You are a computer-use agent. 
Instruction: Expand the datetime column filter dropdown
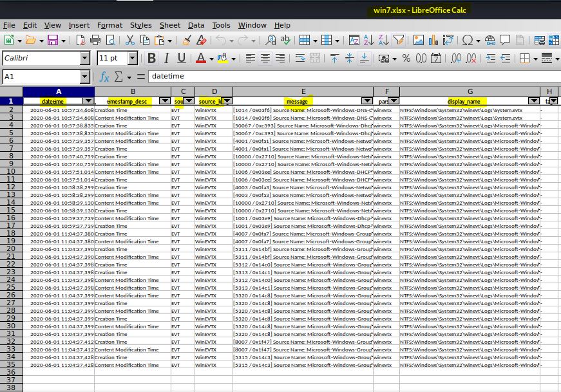pyautogui.click(x=88, y=101)
